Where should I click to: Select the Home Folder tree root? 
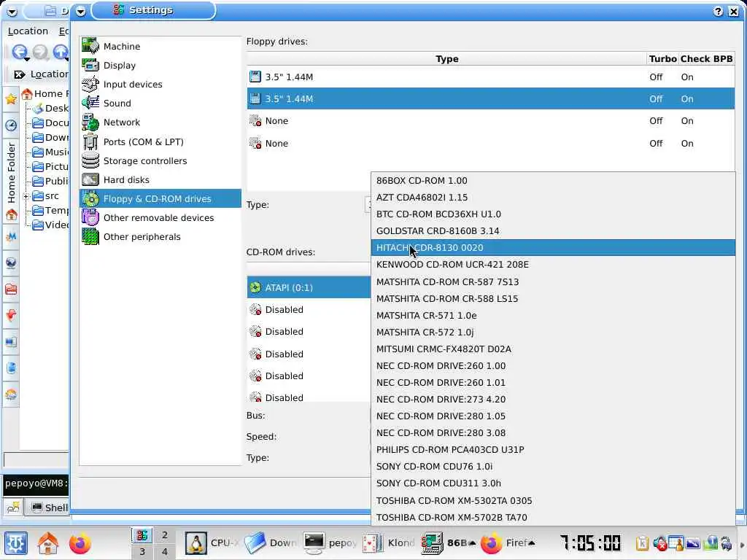(46, 94)
